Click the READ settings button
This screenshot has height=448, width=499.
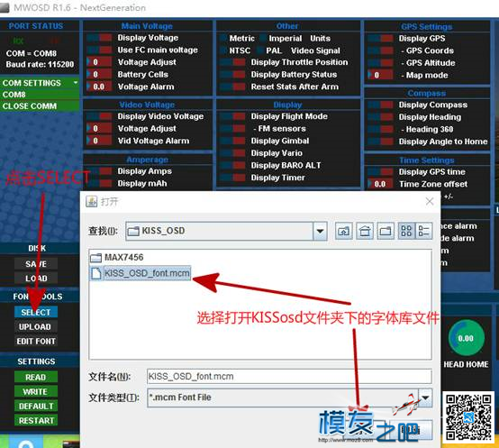tap(36, 377)
